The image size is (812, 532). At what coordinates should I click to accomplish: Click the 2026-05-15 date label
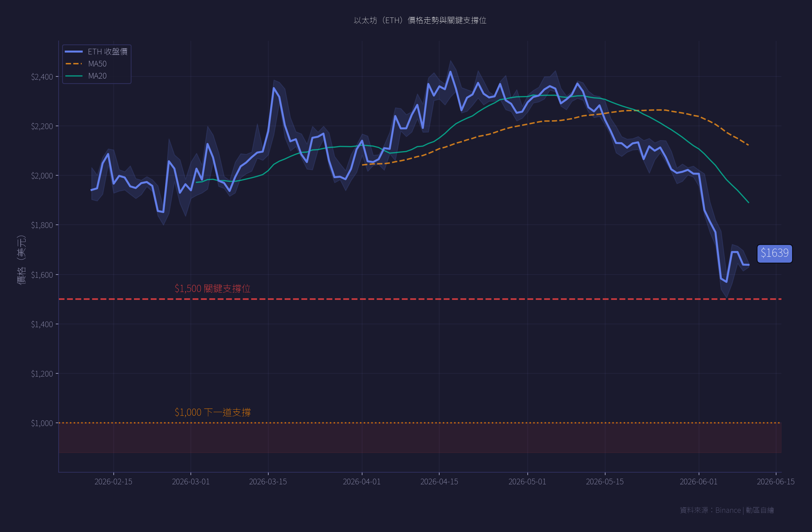point(605,482)
